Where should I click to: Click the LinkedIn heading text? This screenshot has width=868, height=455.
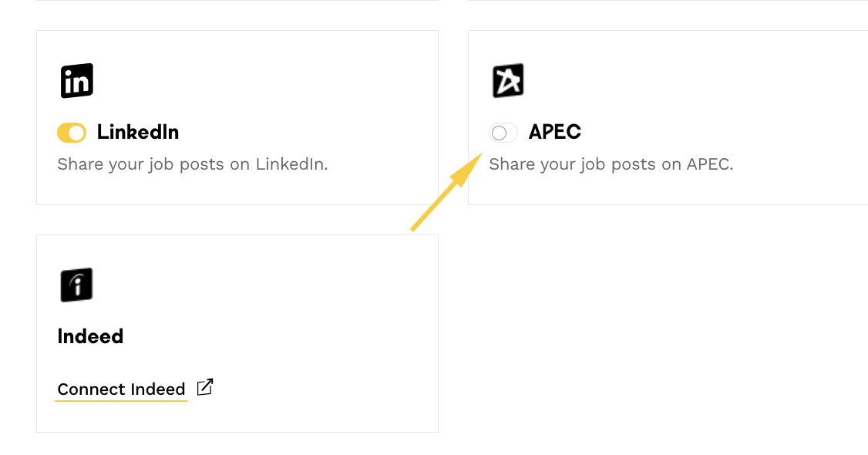138,133
